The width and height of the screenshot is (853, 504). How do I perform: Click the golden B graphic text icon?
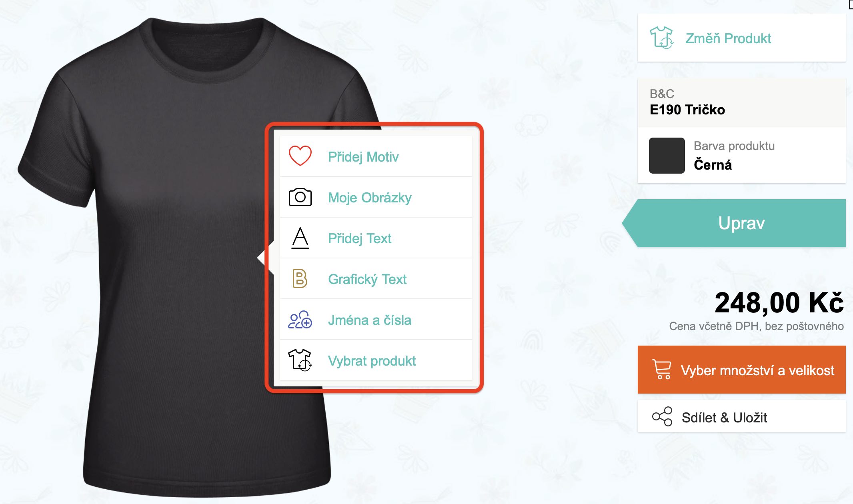[x=300, y=278]
